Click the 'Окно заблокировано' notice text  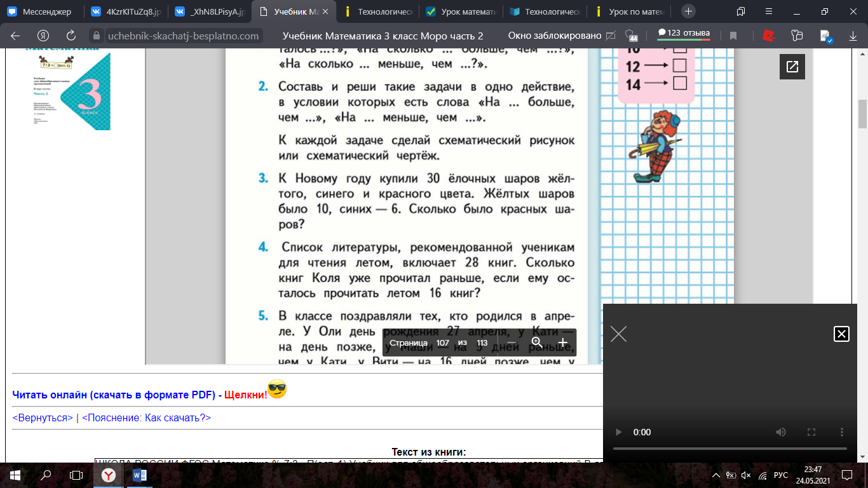pyautogui.click(x=555, y=36)
